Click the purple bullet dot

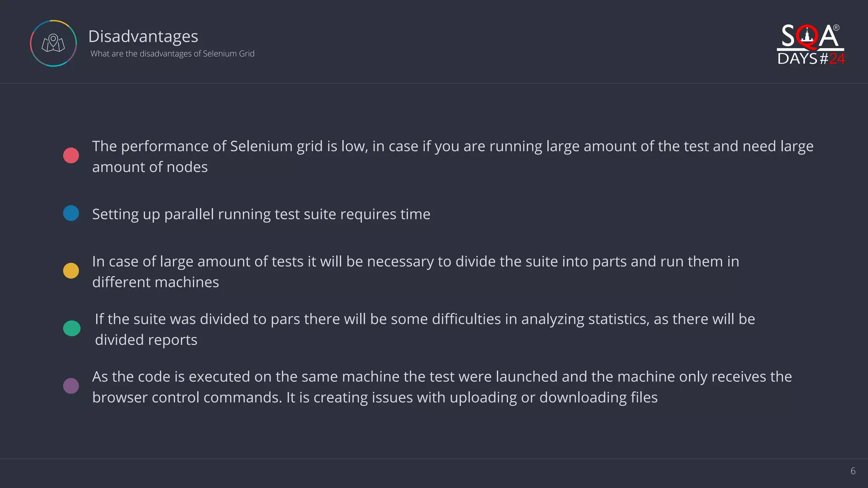[71, 386]
